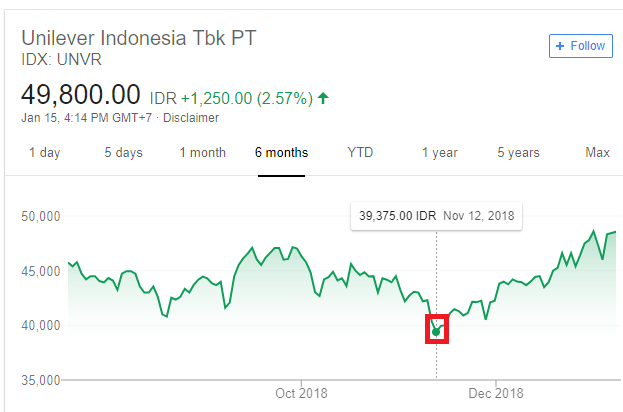Switch to YTD range
Viewport: 623px width, 412px height.
(x=360, y=153)
